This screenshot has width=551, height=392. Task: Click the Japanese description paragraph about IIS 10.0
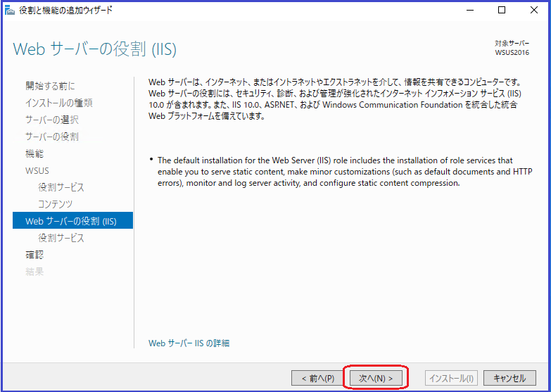pyautogui.click(x=335, y=99)
